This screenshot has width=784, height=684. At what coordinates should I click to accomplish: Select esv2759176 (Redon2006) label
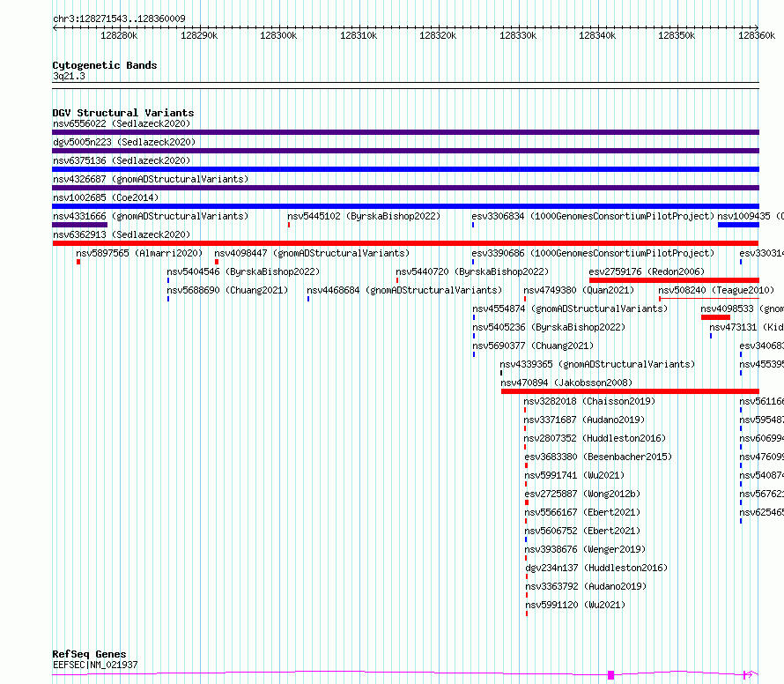(x=647, y=271)
